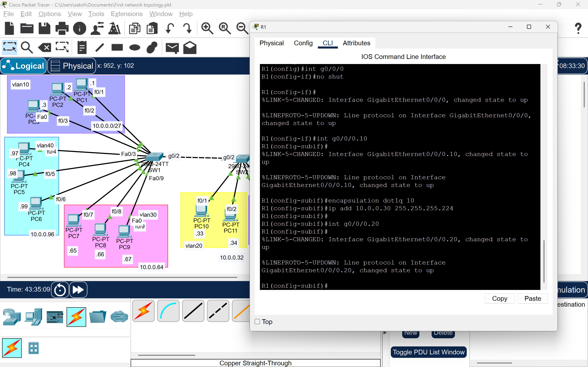This screenshot has width=588, height=367.
Task: Click the Copy button in the CLI window
Action: click(499, 298)
